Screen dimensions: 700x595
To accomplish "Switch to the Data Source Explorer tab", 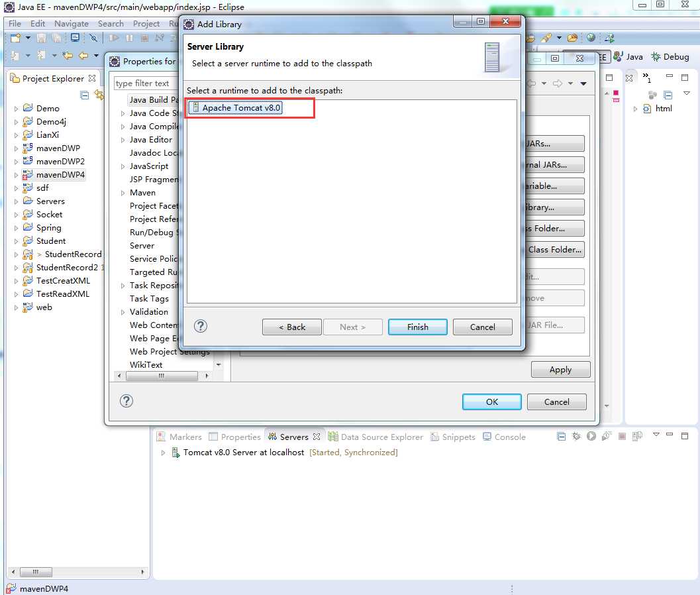I will click(x=376, y=437).
